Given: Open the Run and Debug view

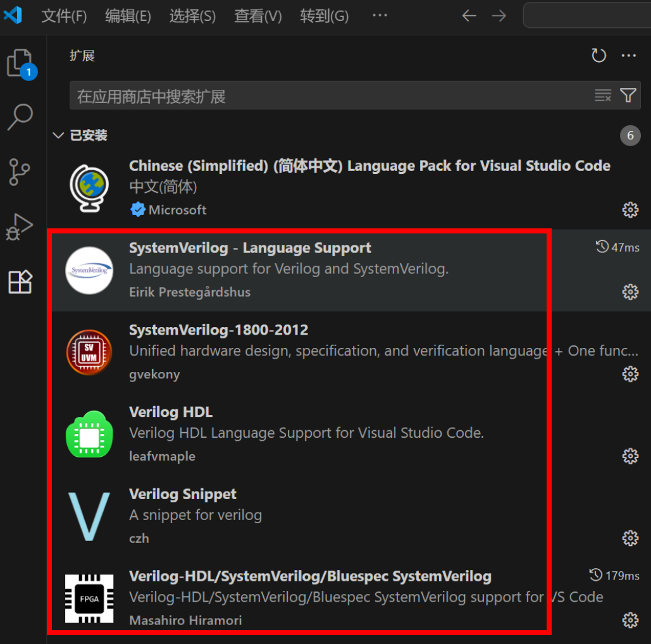Looking at the screenshot, I should click(x=19, y=226).
